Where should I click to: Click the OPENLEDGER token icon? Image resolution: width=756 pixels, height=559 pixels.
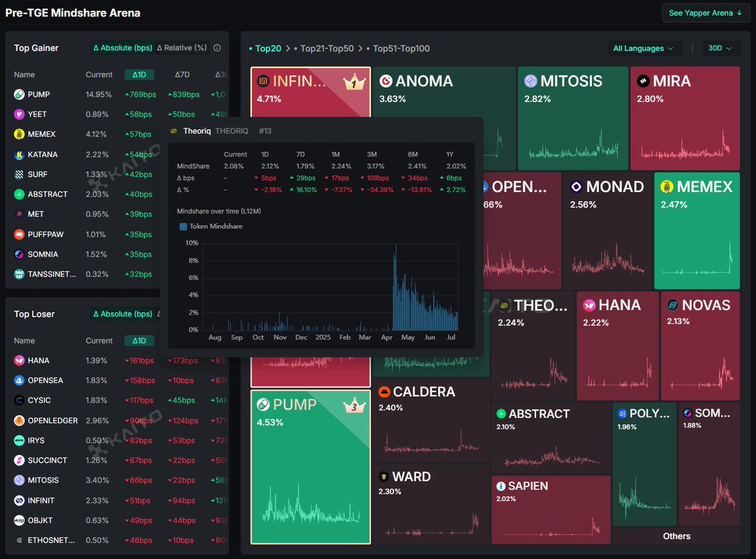(20, 420)
